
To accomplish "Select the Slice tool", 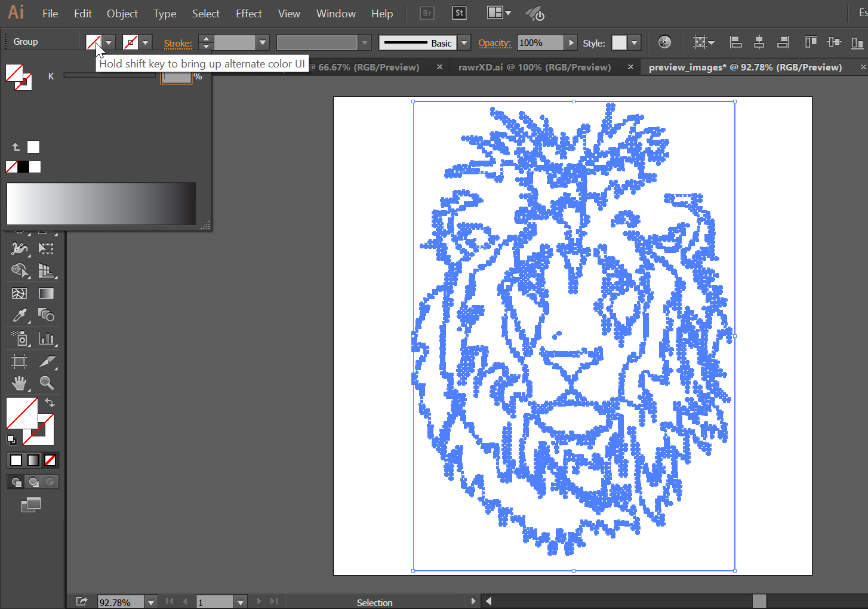I will pyautogui.click(x=46, y=361).
